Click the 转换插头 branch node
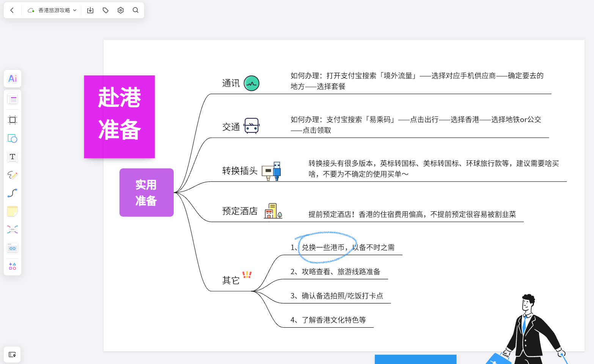594x364 pixels. [x=240, y=171]
